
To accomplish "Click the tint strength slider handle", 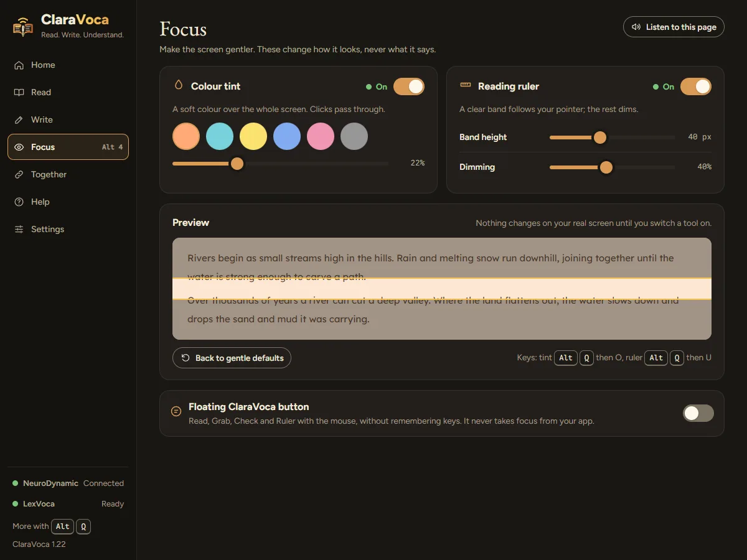I will tap(237, 164).
